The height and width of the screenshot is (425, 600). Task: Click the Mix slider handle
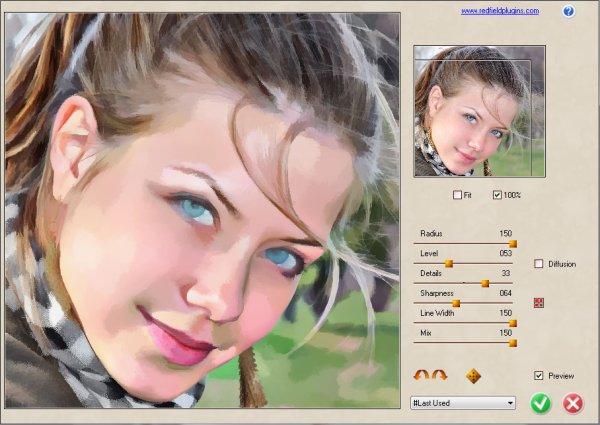click(x=513, y=343)
